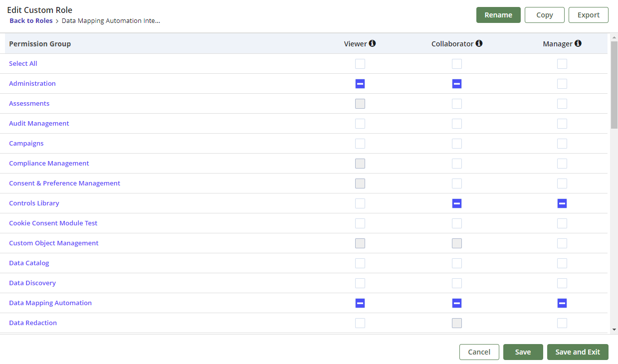Click the Viewer column info icon
Screen dimensions: 618x364
[x=373, y=43]
